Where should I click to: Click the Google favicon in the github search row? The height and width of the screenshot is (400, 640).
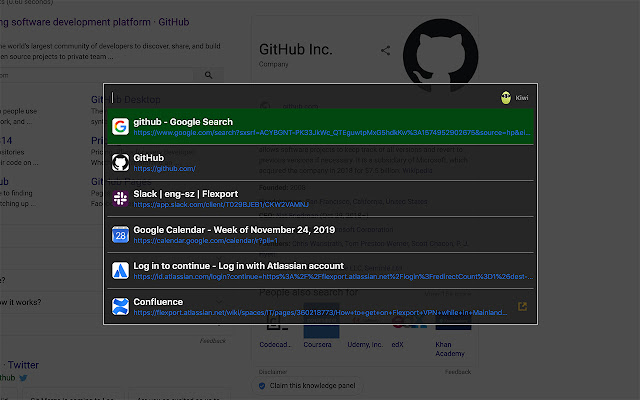click(120, 127)
